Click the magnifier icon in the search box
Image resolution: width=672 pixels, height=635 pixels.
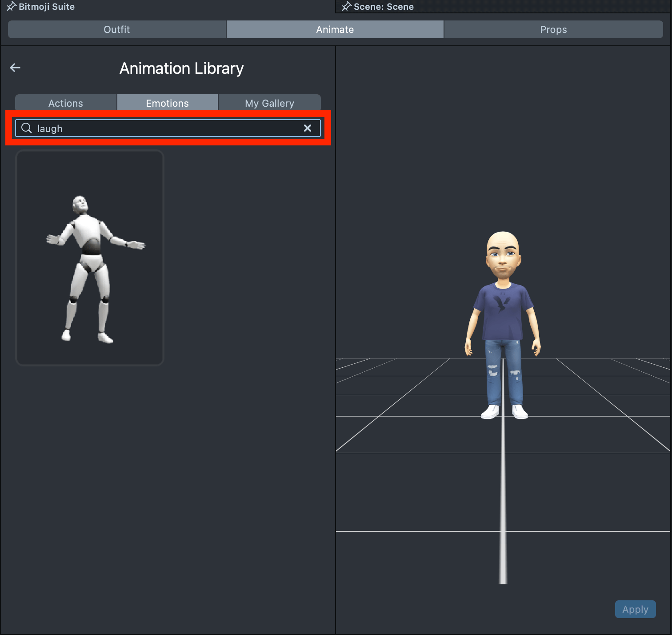point(27,128)
